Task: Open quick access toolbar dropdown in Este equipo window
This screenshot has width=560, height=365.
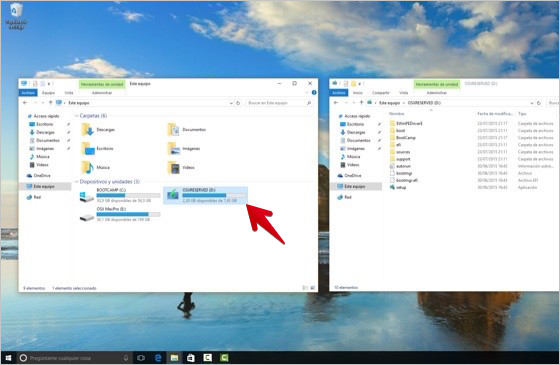Action: (49, 84)
